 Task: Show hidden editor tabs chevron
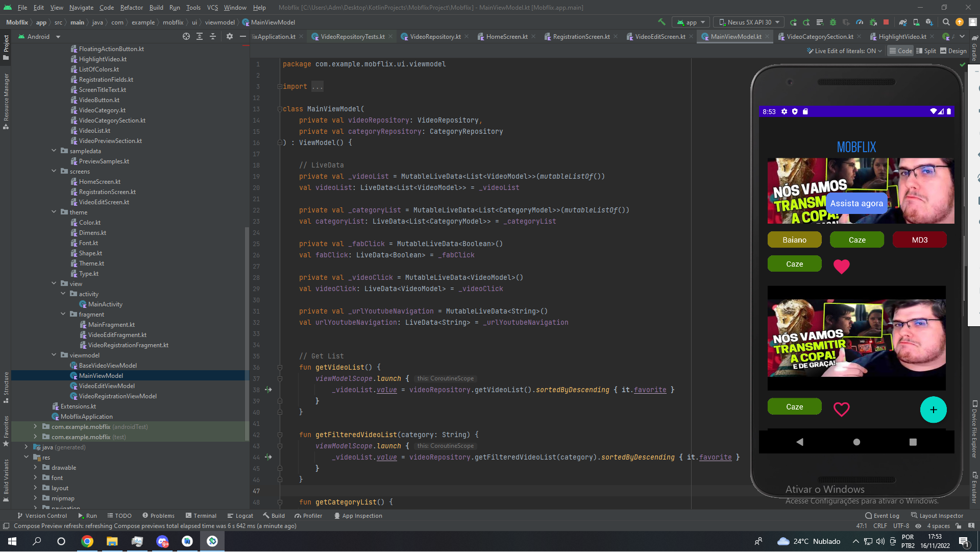pos(962,37)
